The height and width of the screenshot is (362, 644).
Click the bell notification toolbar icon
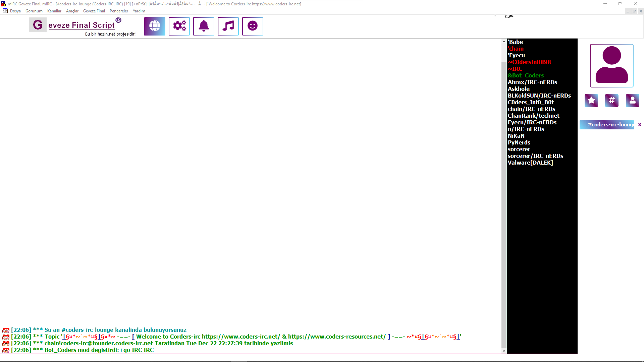click(x=204, y=26)
